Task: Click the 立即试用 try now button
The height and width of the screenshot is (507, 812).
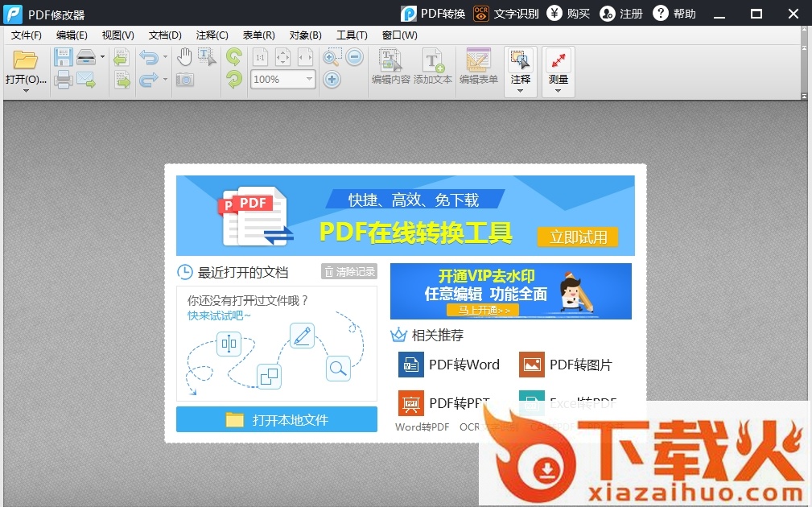Action: [x=578, y=237]
